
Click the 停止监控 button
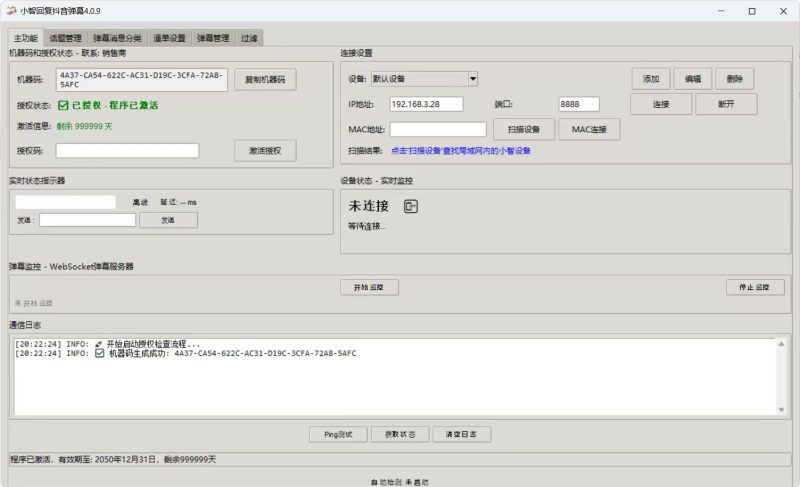point(755,288)
